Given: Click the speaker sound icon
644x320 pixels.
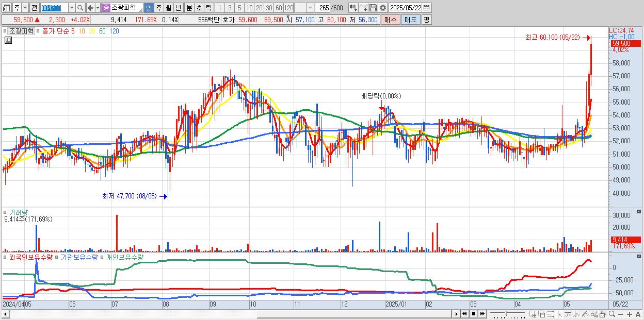Looking at the screenshot, I should (x=90, y=8).
